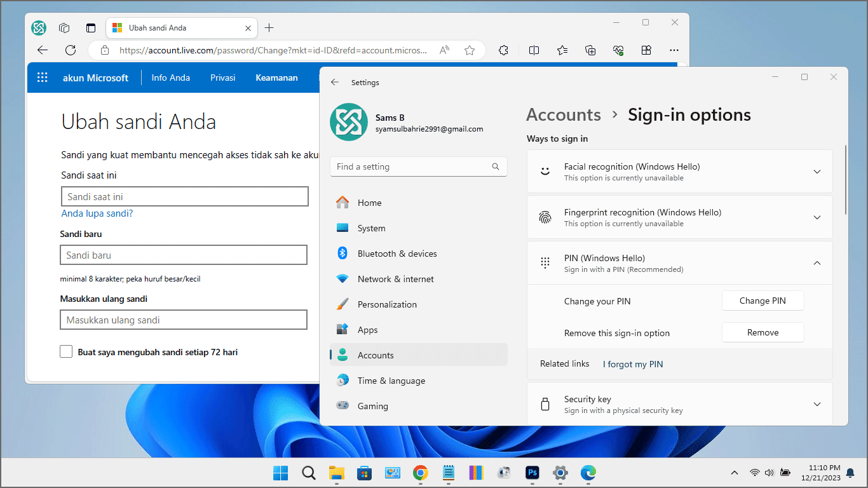Screen dimensions: 868x488
Task: Open the Edge apps icon in toolbar
Action: 646,50
